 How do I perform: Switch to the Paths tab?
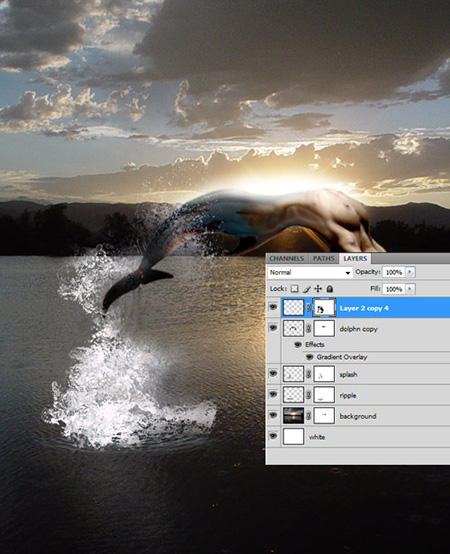point(324,259)
